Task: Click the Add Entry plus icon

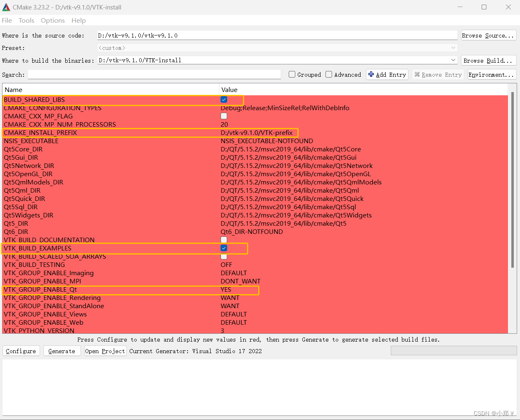Action: [x=372, y=75]
